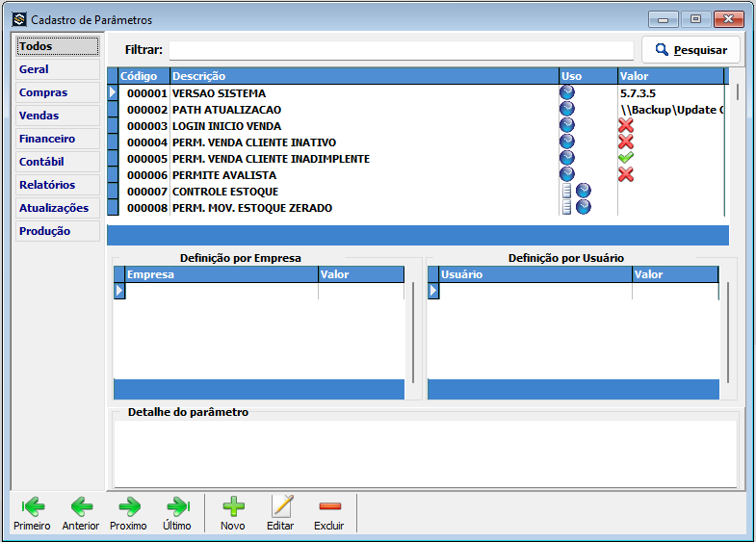This screenshot has height=542, width=756.
Task: Delete using the Excluir minus icon
Action: (329, 506)
